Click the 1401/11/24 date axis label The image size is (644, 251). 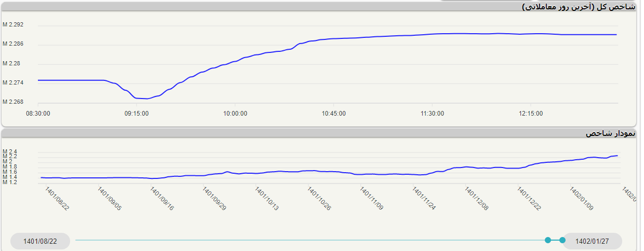click(x=425, y=199)
